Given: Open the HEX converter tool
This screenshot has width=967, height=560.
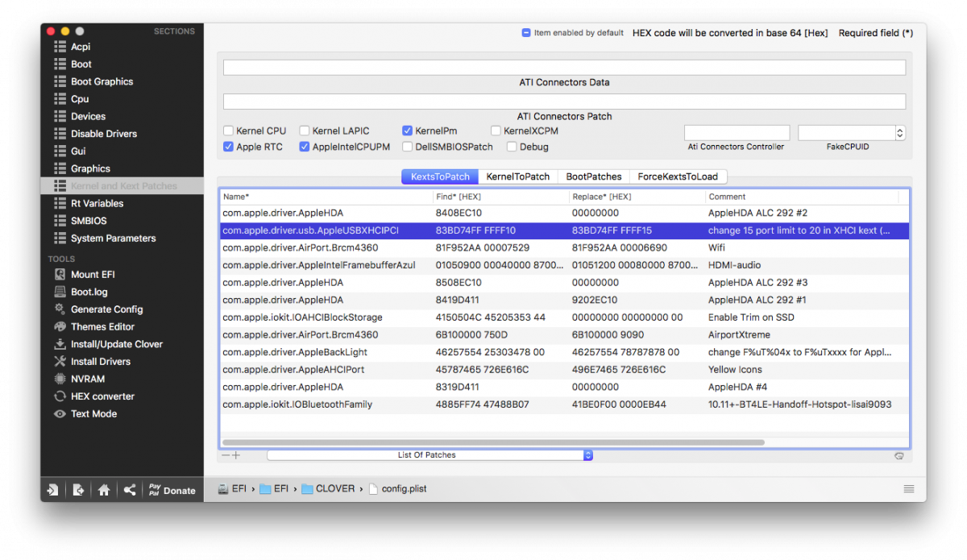Looking at the screenshot, I should (102, 396).
